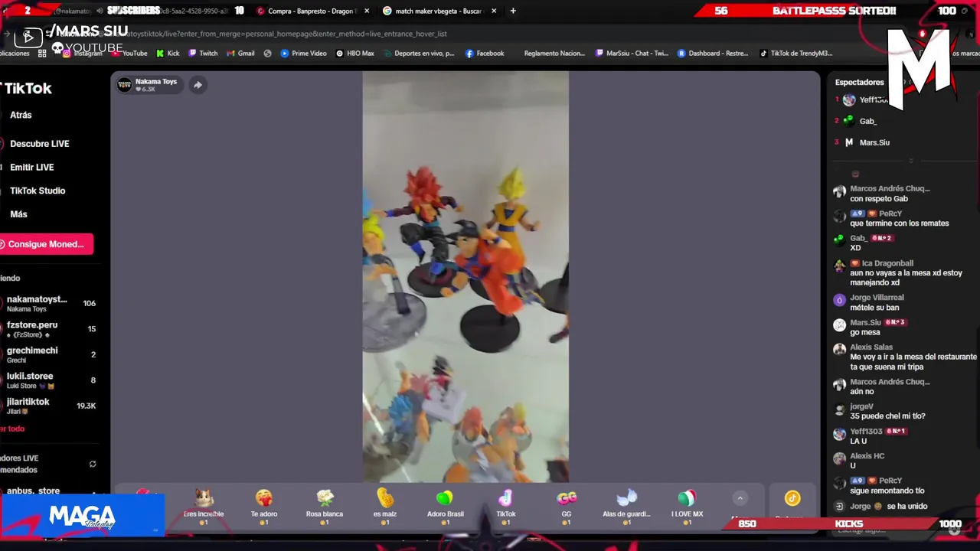The width and height of the screenshot is (980, 551).
Task: Close the Compra - Banpresto tab
Action: 367,11
